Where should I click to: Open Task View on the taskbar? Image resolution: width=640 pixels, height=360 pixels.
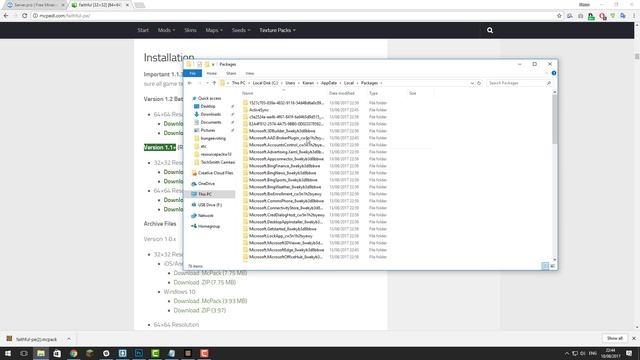coord(24,353)
